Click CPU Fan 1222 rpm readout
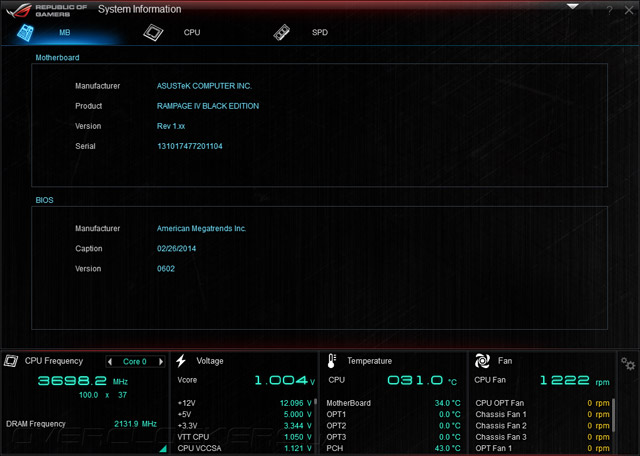The width and height of the screenshot is (640, 456). [574, 380]
